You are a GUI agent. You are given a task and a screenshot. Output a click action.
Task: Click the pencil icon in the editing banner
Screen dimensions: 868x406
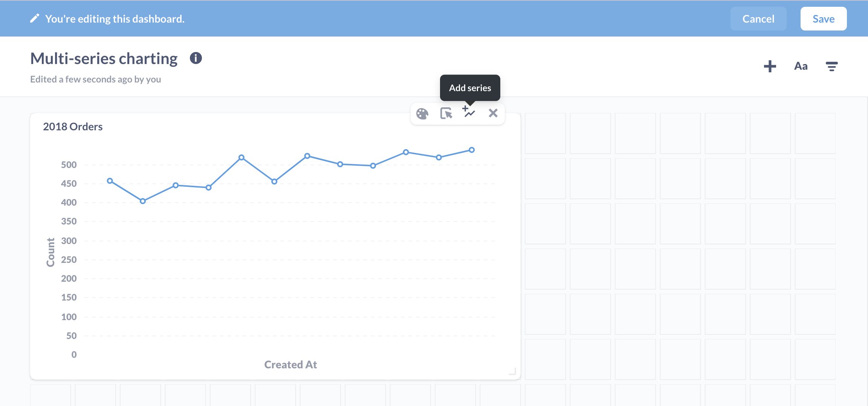(x=35, y=18)
